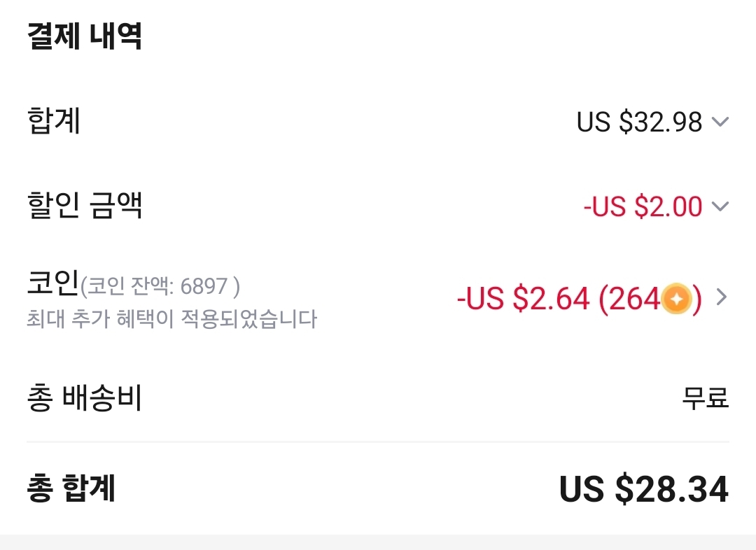Select the 합계 label
Image resolution: width=756 pixels, height=550 pixels.
(x=54, y=120)
